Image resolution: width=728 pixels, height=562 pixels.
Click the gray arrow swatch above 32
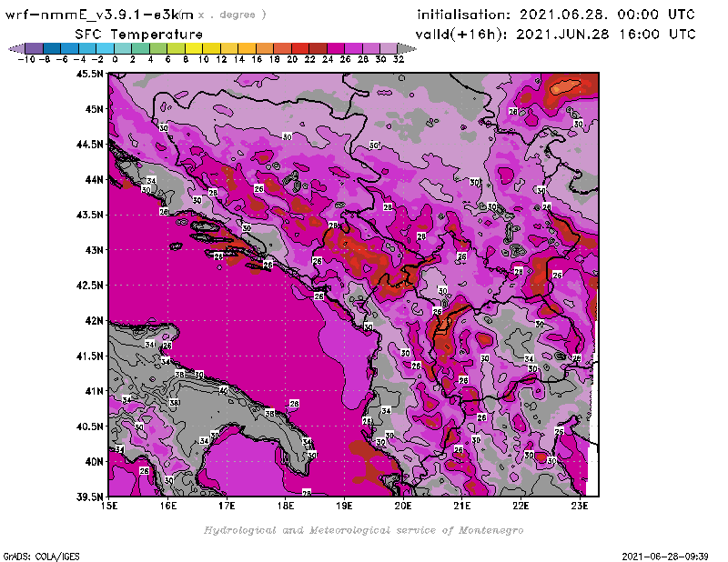pos(407,48)
